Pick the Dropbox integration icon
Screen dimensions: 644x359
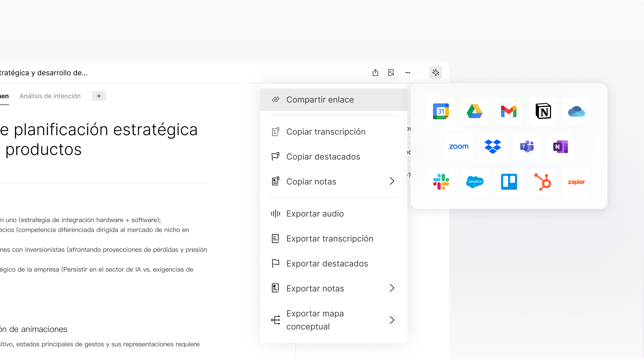pyautogui.click(x=493, y=147)
